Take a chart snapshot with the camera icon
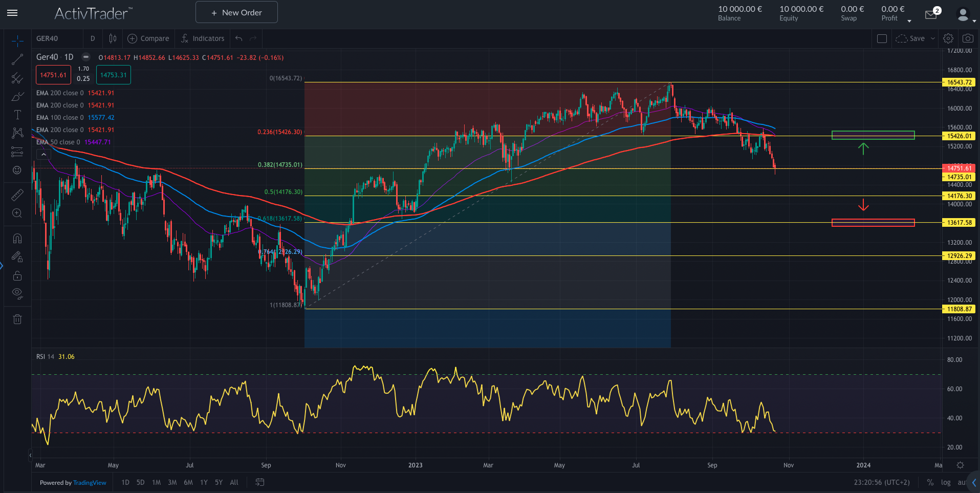Image resolution: width=980 pixels, height=493 pixels. 968,38
